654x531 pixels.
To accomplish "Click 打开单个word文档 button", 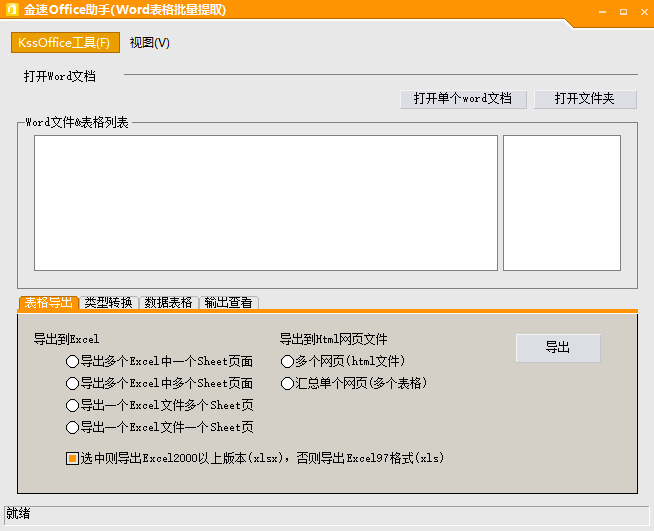I will click(x=463, y=99).
